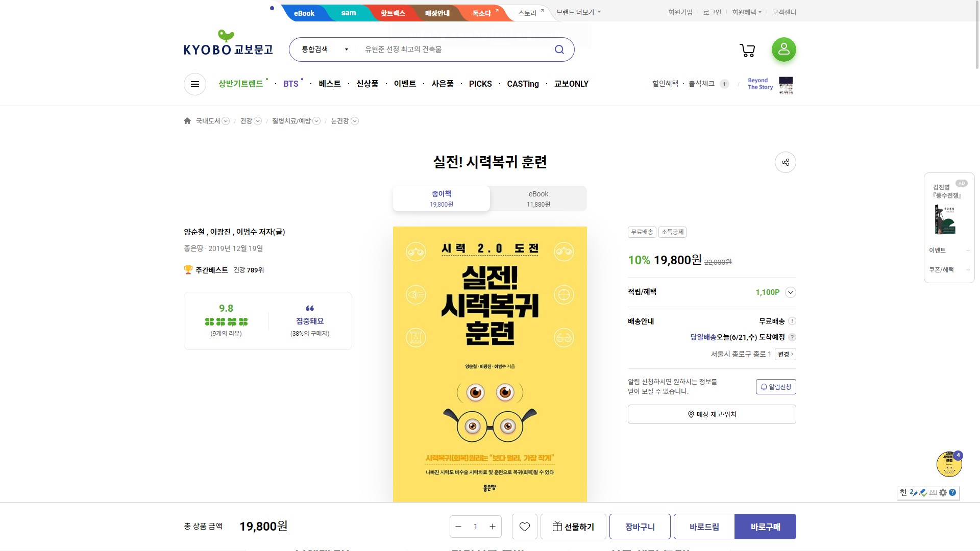
Task: Click the search magnifier icon
Action: (x=559, y=49)
